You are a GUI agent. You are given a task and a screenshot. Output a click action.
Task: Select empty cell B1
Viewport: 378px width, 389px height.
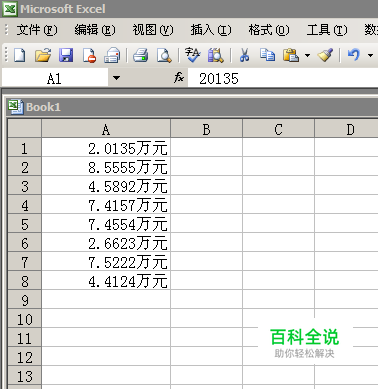(x=206, y=147)
